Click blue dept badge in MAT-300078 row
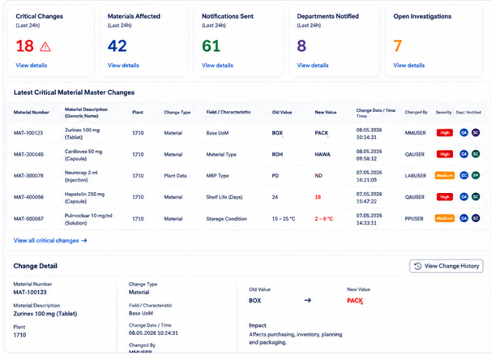This screenshot has width=492, height=360. [x=464, y=175]
